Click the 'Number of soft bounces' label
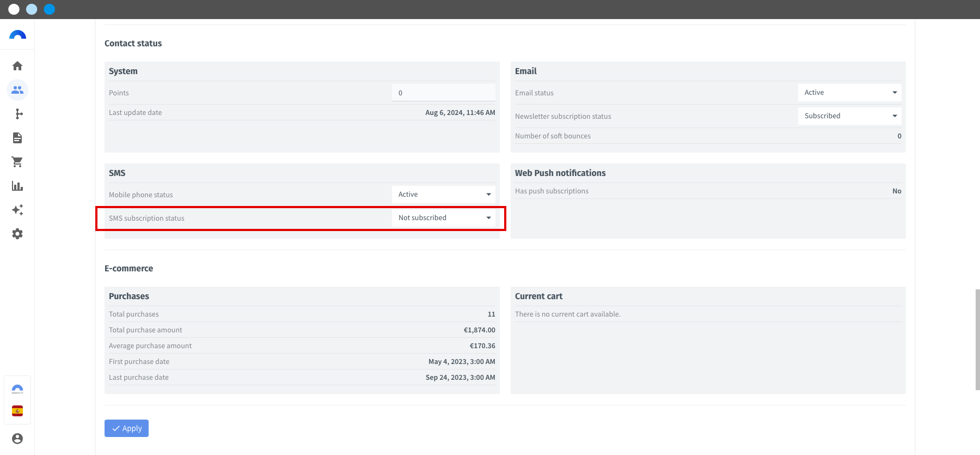Screen dimensions: 980x455 [553, 136]
